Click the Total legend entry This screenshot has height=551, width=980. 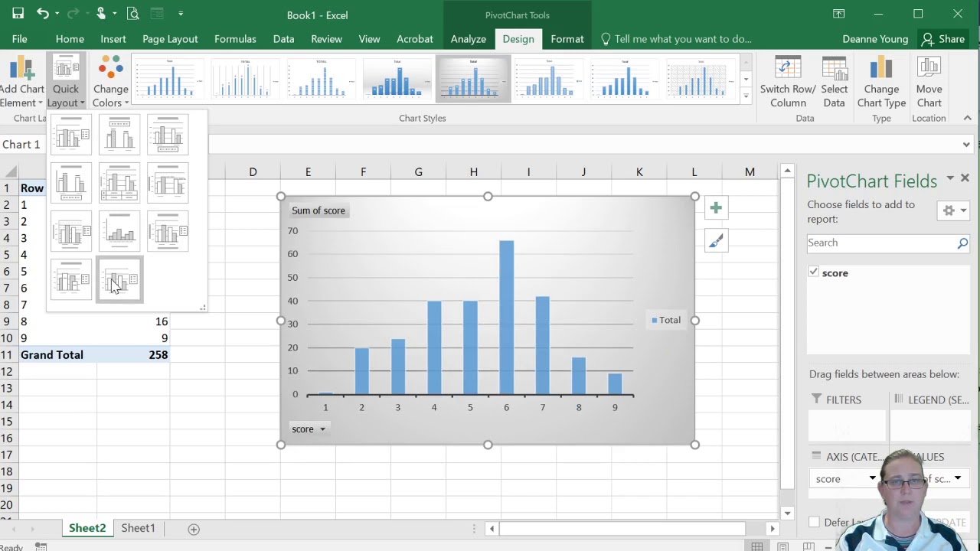(x=666, y=320)
